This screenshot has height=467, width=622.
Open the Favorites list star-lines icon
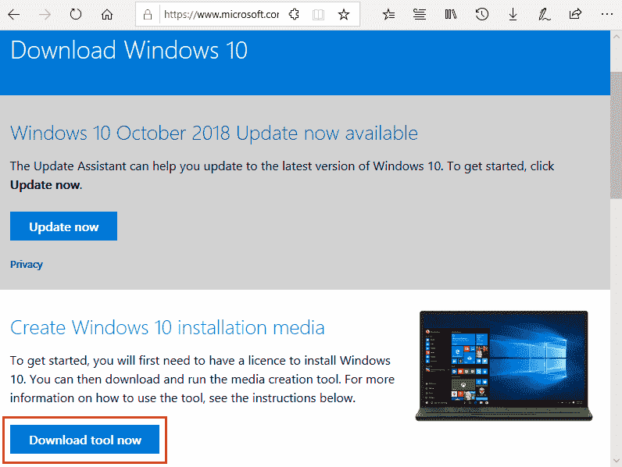click(x=388, y=15)
